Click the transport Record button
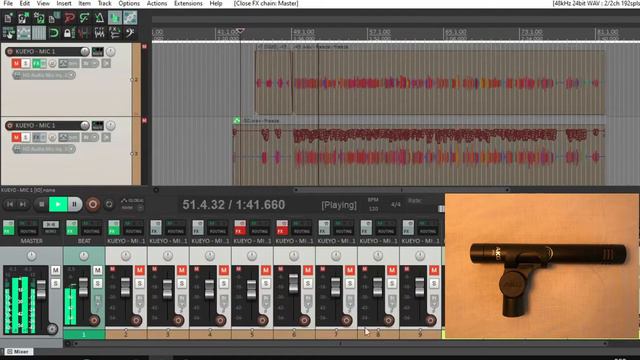This screenshot has width=640, height=360. 93,204
